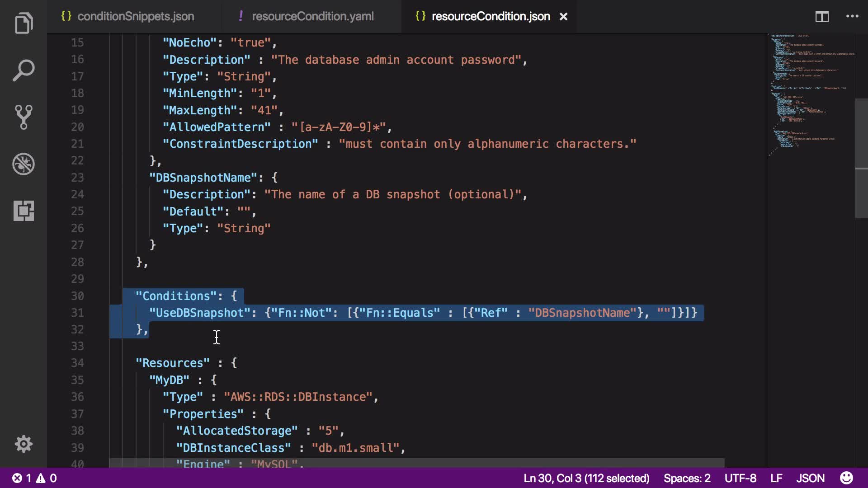This screenshot has width=868, height=488.
Task: Click the LF end-of-line button
Action: [776, 478]
